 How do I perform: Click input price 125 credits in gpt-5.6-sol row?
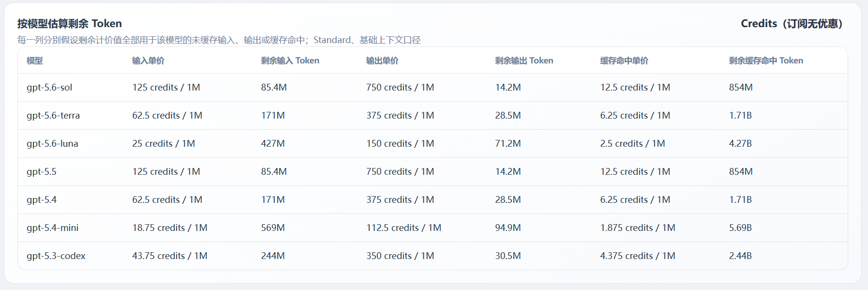pyautogui.click(x=166, y=88)
